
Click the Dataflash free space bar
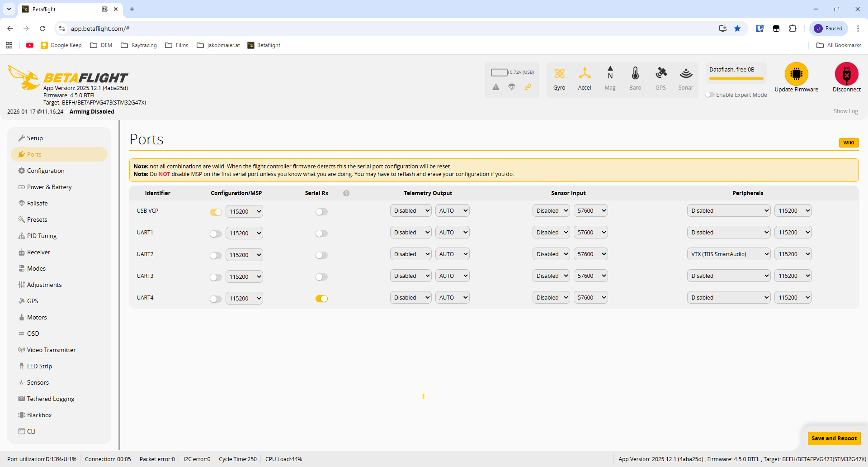pyautogui.click(x=736, y=78)
